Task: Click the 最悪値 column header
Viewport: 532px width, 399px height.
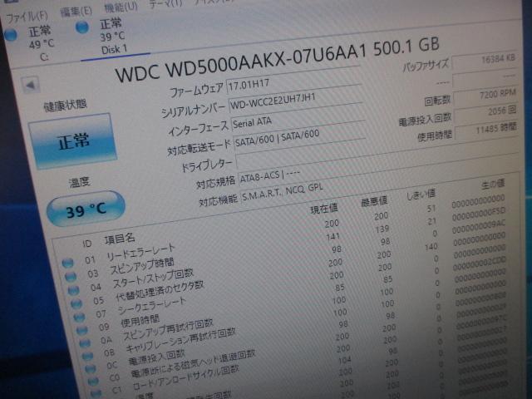Action: 374,201
